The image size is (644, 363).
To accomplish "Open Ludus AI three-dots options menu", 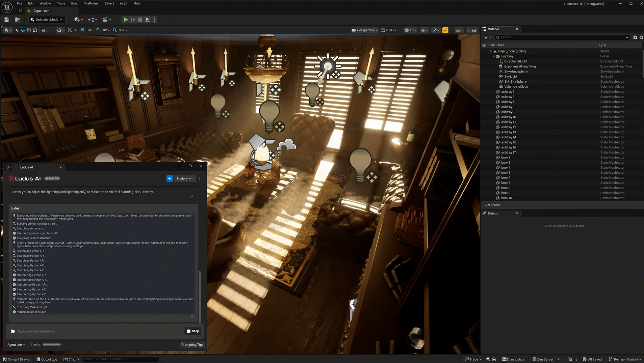I will click(x=199, y=178).
